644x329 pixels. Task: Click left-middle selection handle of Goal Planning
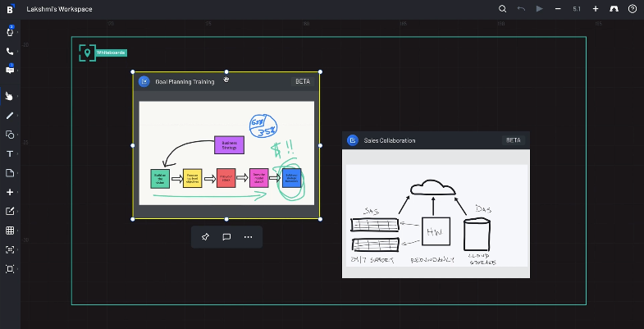point(133,145)
